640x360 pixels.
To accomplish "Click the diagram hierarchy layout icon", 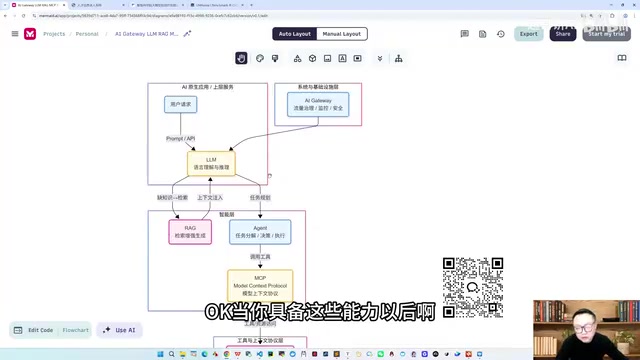I will (399, 58).
